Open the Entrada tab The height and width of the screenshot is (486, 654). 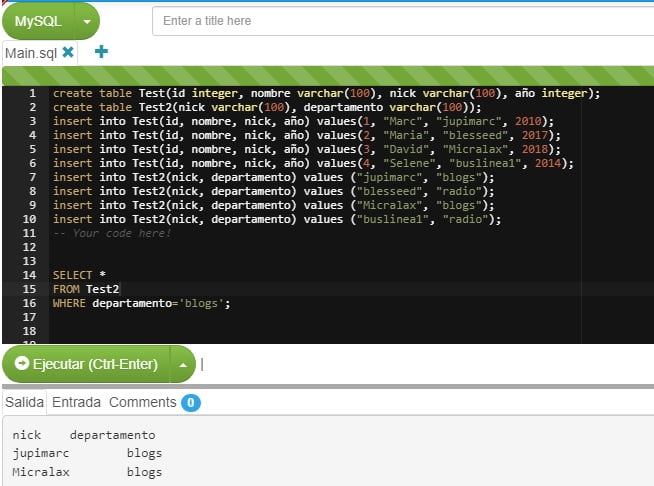[76, 402]
